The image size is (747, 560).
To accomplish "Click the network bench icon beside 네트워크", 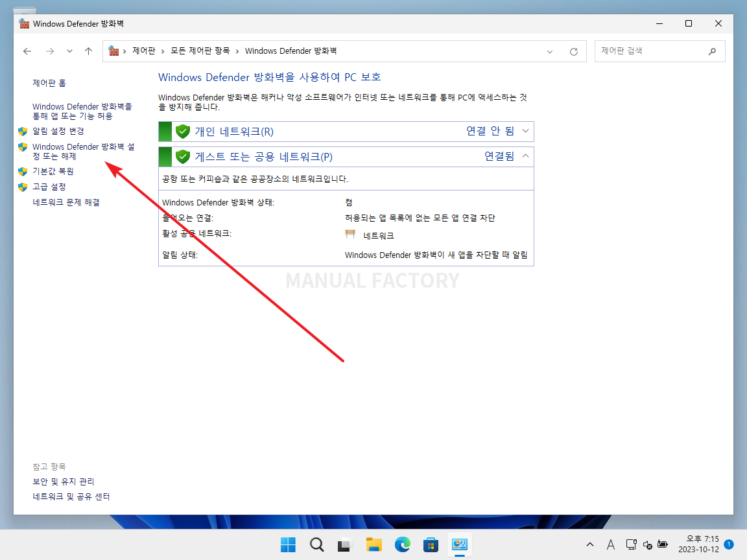I will point(350,234).
